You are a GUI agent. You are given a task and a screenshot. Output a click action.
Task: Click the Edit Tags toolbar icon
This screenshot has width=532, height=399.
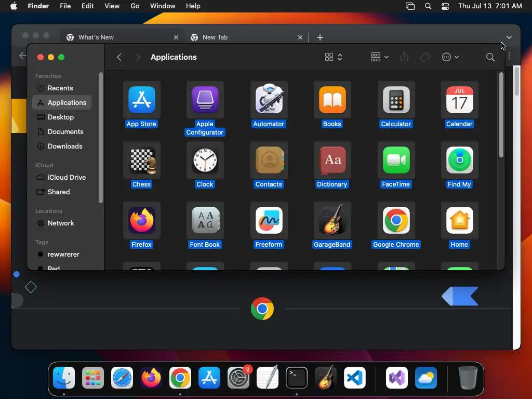pyautogui.click(x=424, y=57)
